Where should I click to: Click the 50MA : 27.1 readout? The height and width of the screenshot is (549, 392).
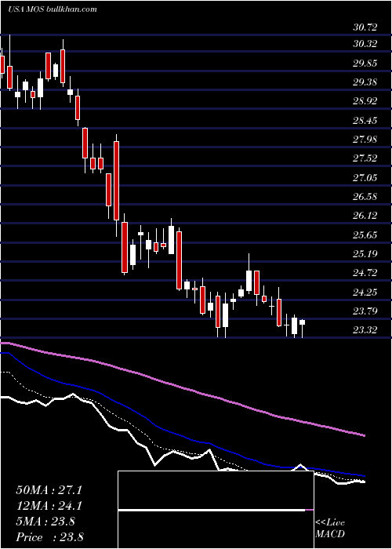click(49, 490)
